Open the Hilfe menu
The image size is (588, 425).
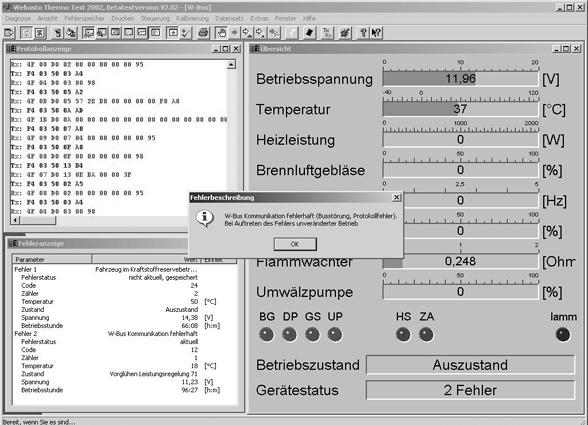click(x=309, y=18)
